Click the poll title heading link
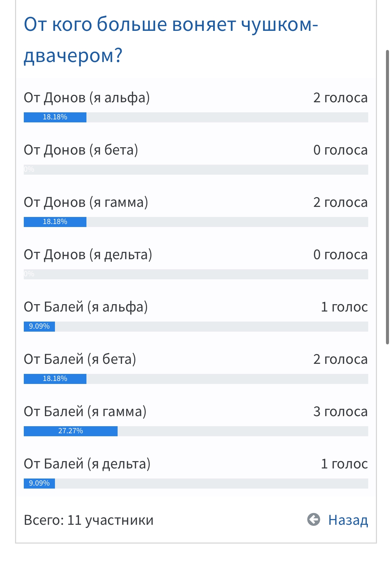 [171, 40]
